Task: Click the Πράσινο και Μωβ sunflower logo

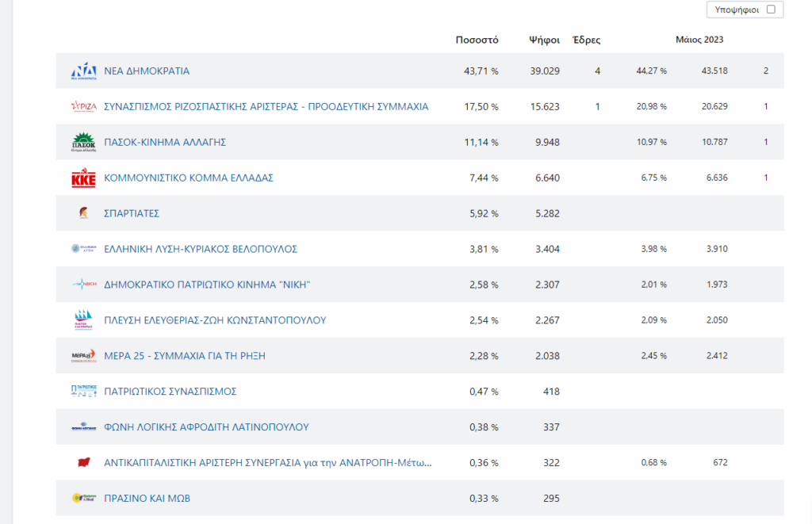Action: 83,498
